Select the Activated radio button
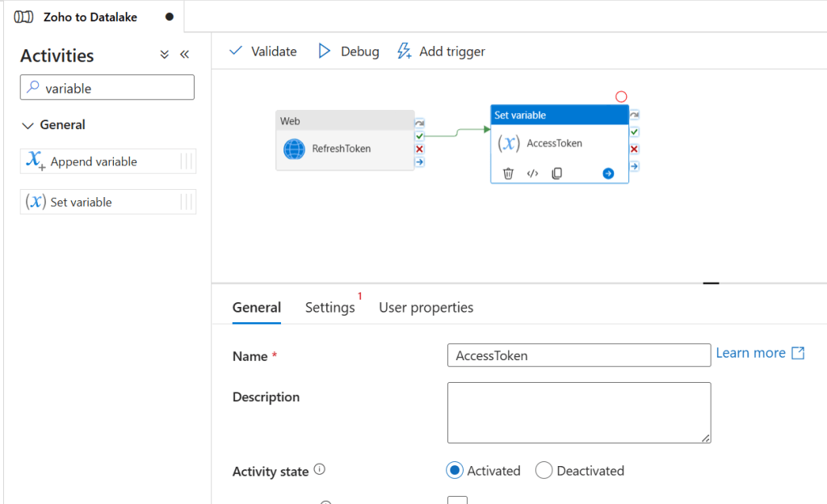 [455, 471]
